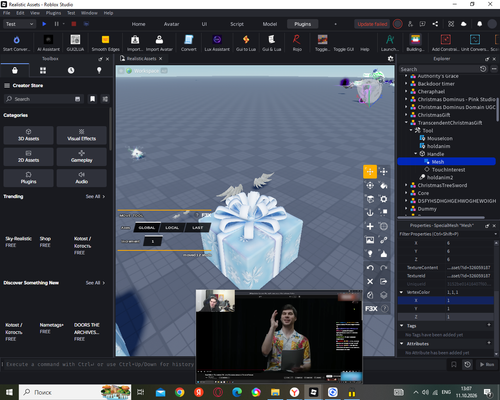Expand the ChristmasTreeSword model
500x400 pixels.
[x=406, y=185]
